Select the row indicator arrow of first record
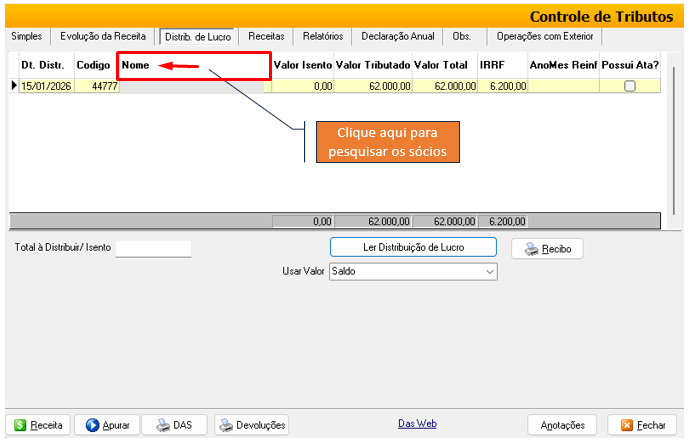 14,87
